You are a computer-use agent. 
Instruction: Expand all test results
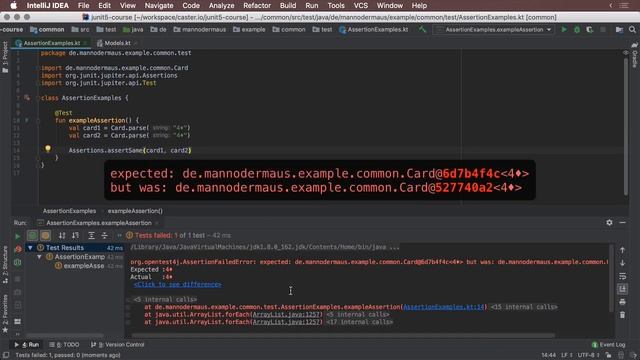(91, 235)
